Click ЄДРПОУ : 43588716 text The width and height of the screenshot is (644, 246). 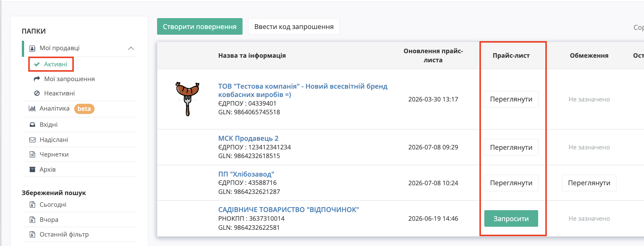tap(247, 183)
